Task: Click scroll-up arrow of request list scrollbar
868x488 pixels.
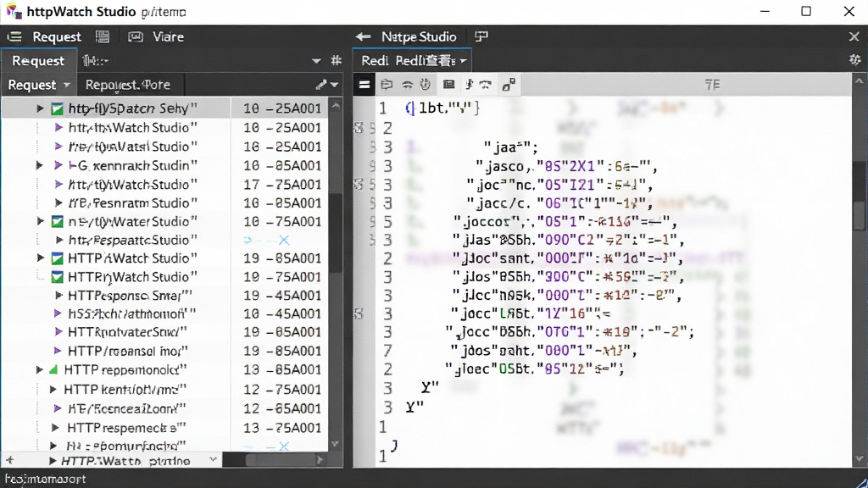Action: pos(336,105)
